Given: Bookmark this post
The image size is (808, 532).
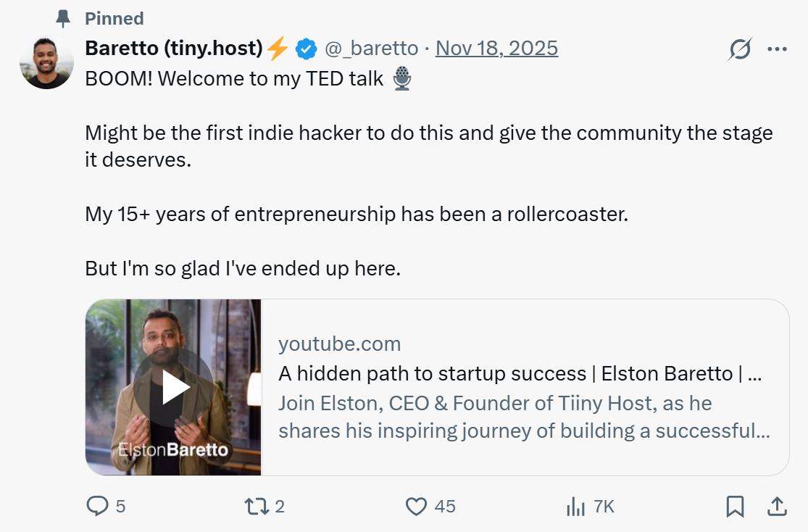Looking at the screenshot, I should [735, 507].
